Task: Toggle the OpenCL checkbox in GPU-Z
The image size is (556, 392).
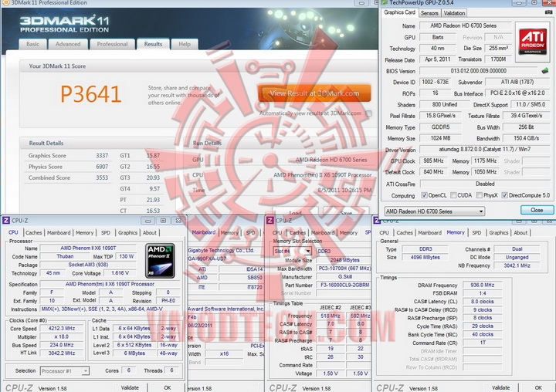Action: [424, 195]
